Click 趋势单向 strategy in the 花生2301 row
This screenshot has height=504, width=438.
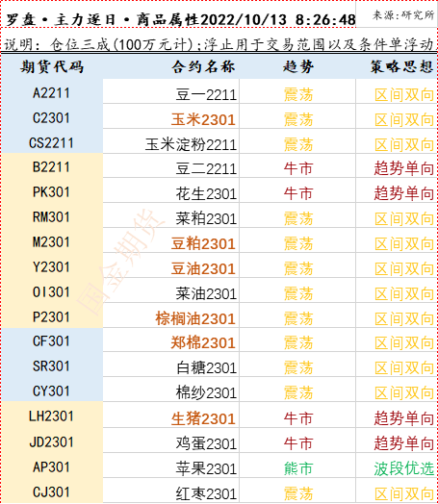[x=404, y=194]
